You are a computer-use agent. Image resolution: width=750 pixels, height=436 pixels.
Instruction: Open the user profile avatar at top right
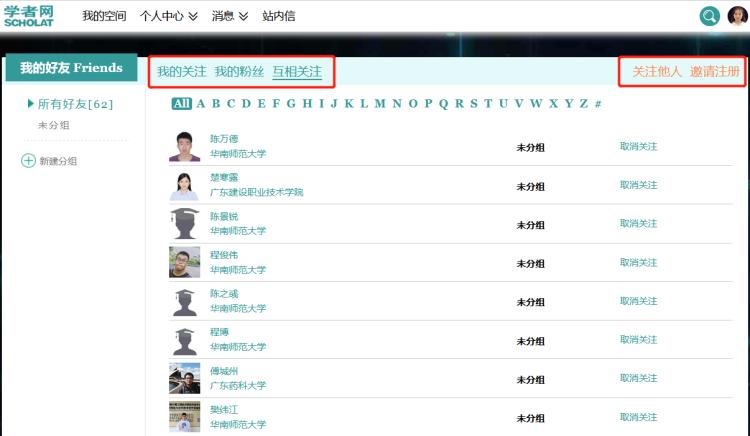[x=737, y=16]
